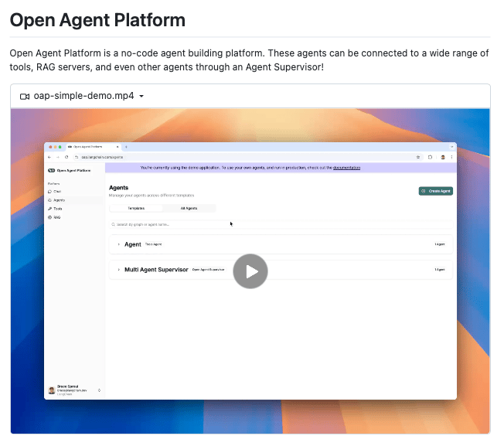Click the search by graph or agent name field

(x=281, y=225)
